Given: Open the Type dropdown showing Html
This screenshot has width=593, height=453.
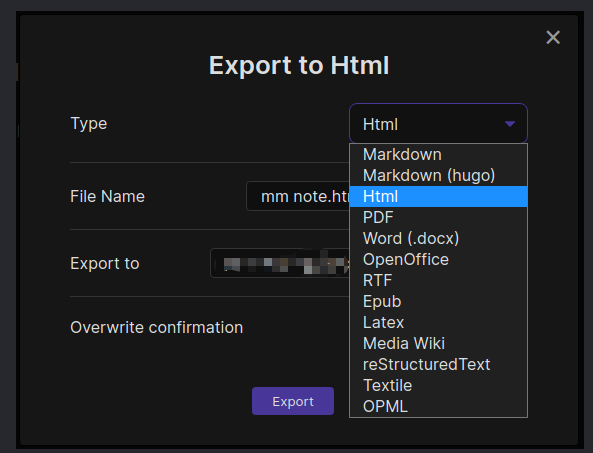Looking at the screenshot, I should click(x=438, y=124).
